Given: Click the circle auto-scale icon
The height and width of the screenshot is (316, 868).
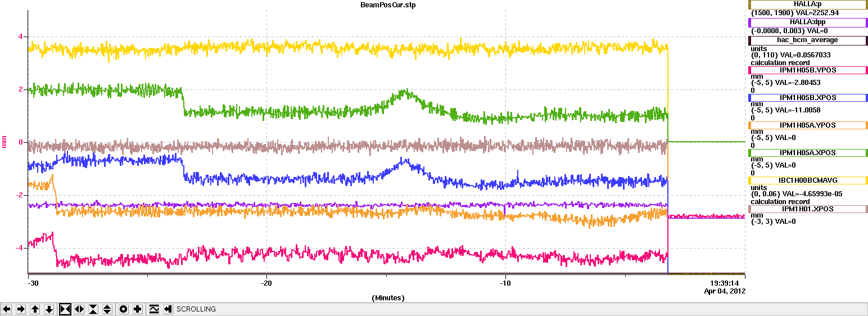Looking at the screenshot, I should tap(124, 309).
